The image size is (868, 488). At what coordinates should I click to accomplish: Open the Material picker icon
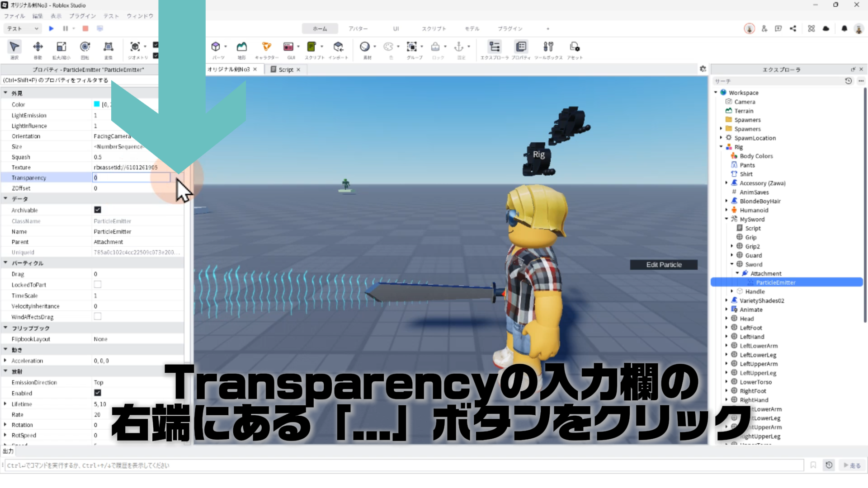click(x=365, y=47)
